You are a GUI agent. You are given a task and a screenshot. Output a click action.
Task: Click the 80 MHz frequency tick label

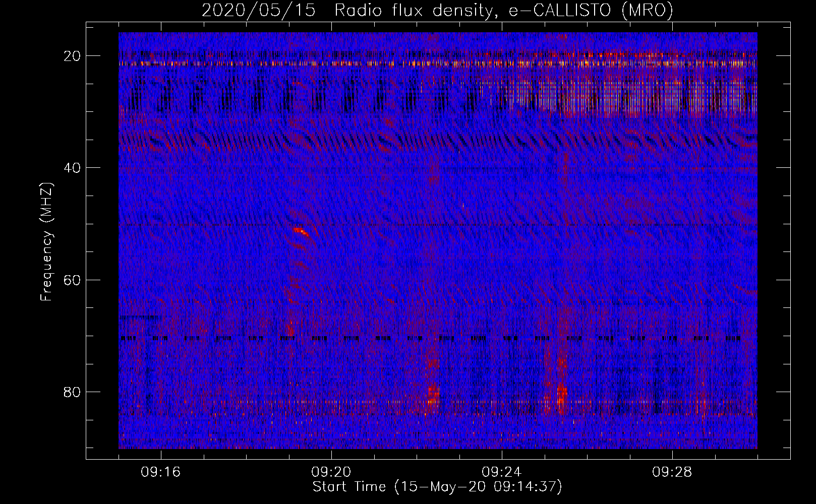pyautogui.click(x=73, y=392)
